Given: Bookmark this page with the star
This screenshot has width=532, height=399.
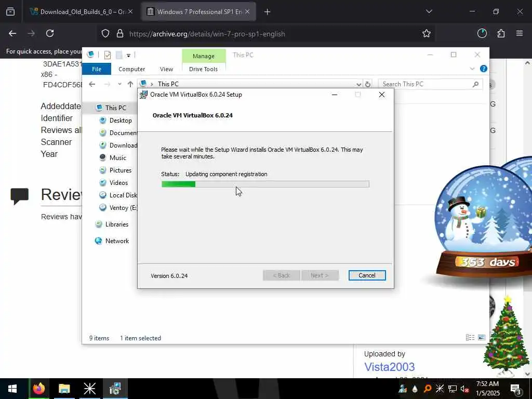Looking at the screenshot, I should [427, 34].
